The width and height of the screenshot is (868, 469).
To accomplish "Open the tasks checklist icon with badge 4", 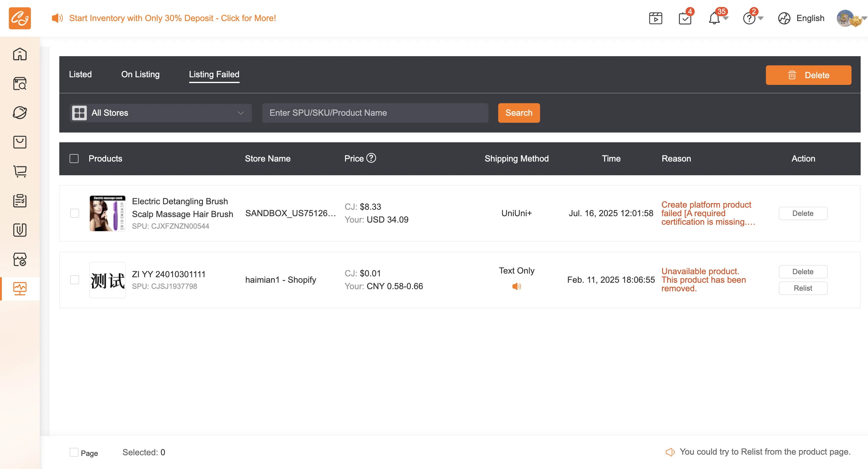I will pos(685,18).
